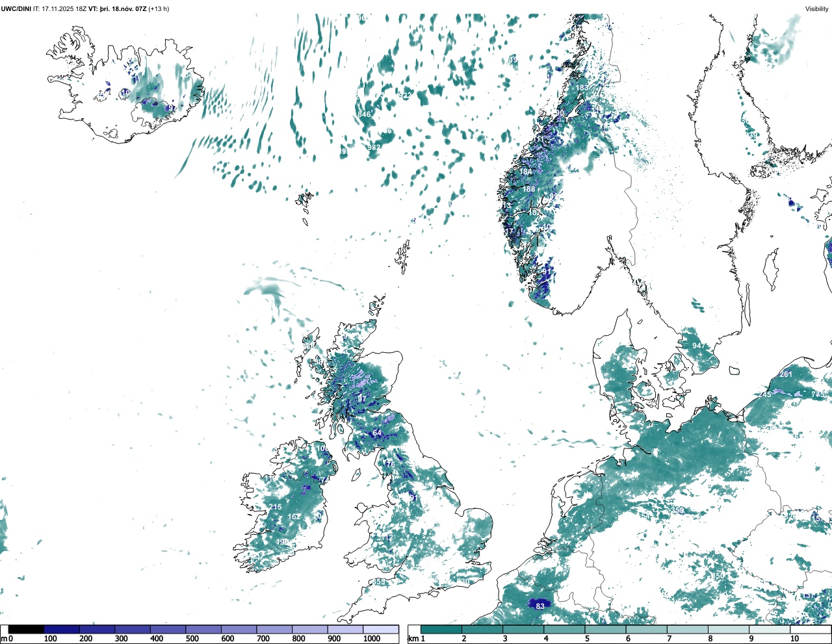Screen dimensions: 832x644
Task: Select the 1–2 km dark teal swatch
Action: 441,629
